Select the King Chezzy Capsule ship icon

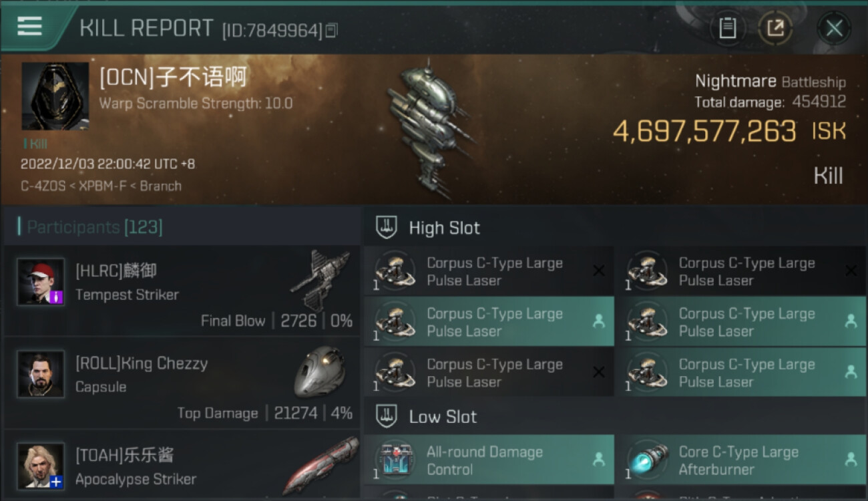pyautogui.click(x=320, y=372)
